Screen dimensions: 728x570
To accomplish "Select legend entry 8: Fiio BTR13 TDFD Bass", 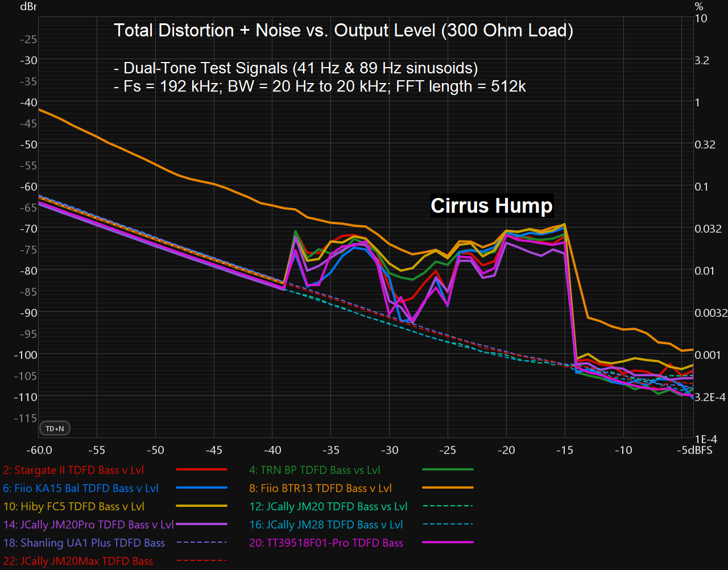I will [320, 489].
